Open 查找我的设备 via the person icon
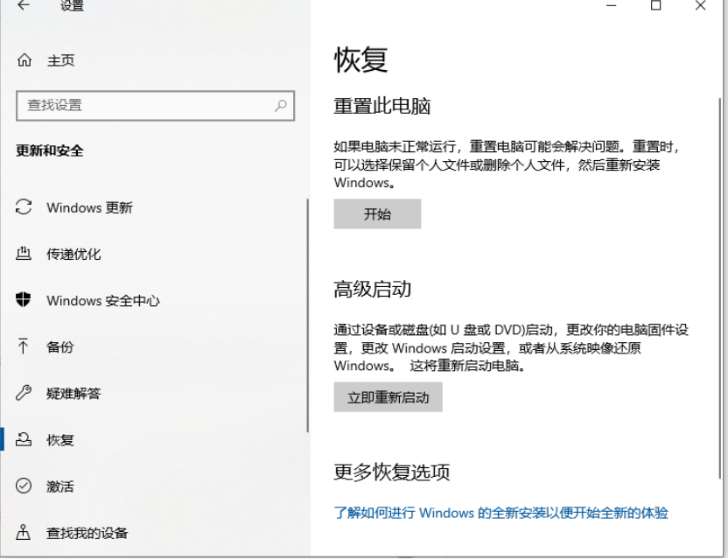 tap(24, 533)
